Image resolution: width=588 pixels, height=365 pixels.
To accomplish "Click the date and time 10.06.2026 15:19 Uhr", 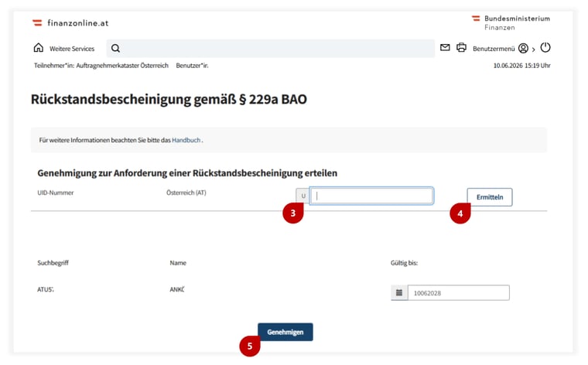I will tap(521, 66).
